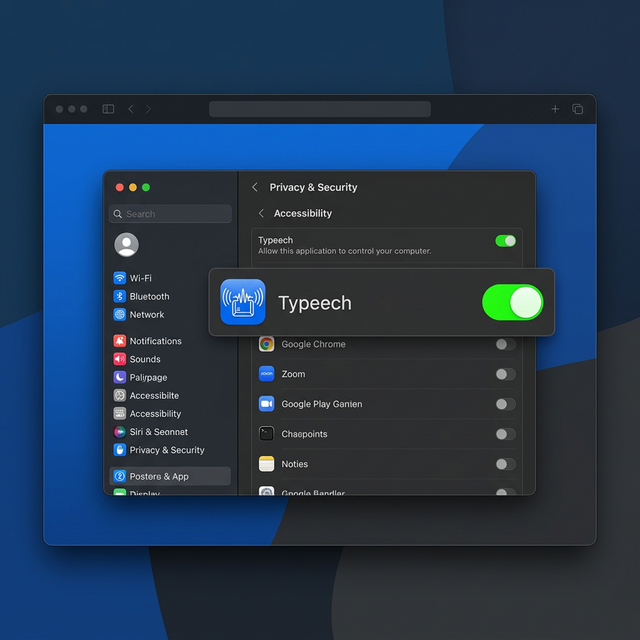Enable the Chaepoints toggle
Screen dimensions: 640x640
pyautogui.click(x=506, y=434)
